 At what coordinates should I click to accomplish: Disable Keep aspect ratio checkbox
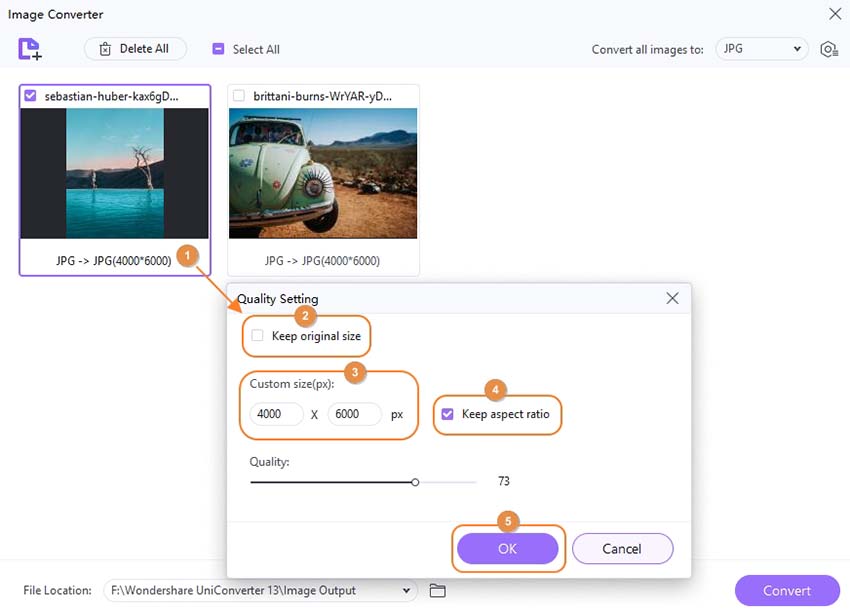(448, 414)
